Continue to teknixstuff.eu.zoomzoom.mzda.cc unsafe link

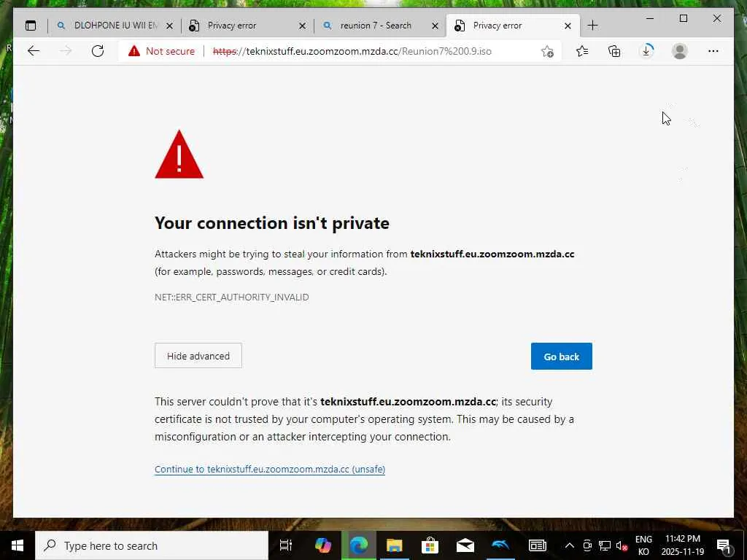pyautogui.click(x=270, y=469)
